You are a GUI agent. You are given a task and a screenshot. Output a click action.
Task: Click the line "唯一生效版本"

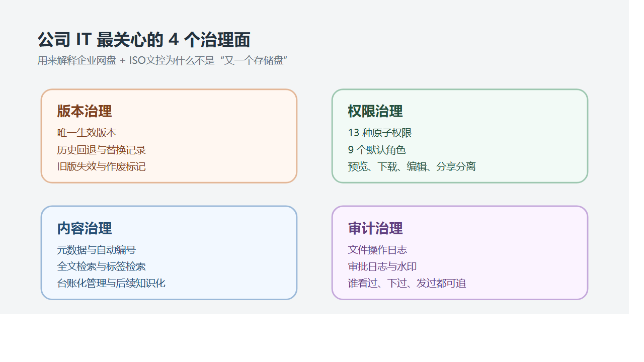pos(87,133)
